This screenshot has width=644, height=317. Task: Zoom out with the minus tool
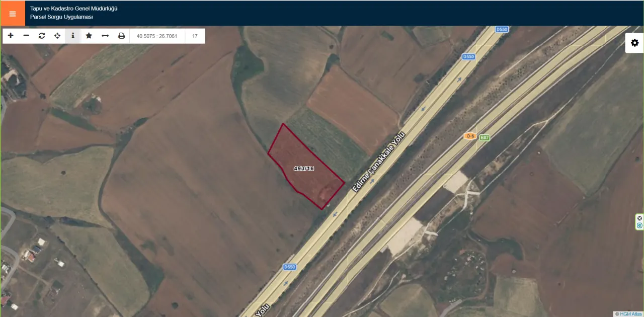(x=26, y=36)
